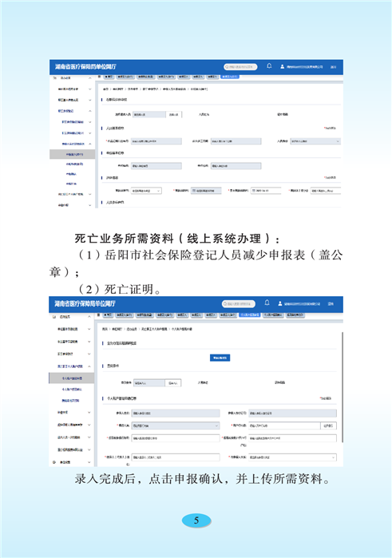Viewport: 392px width, 558px height.
Task: Click the user avatar icon in first portal screenshot header
Action: pos(283,66)
